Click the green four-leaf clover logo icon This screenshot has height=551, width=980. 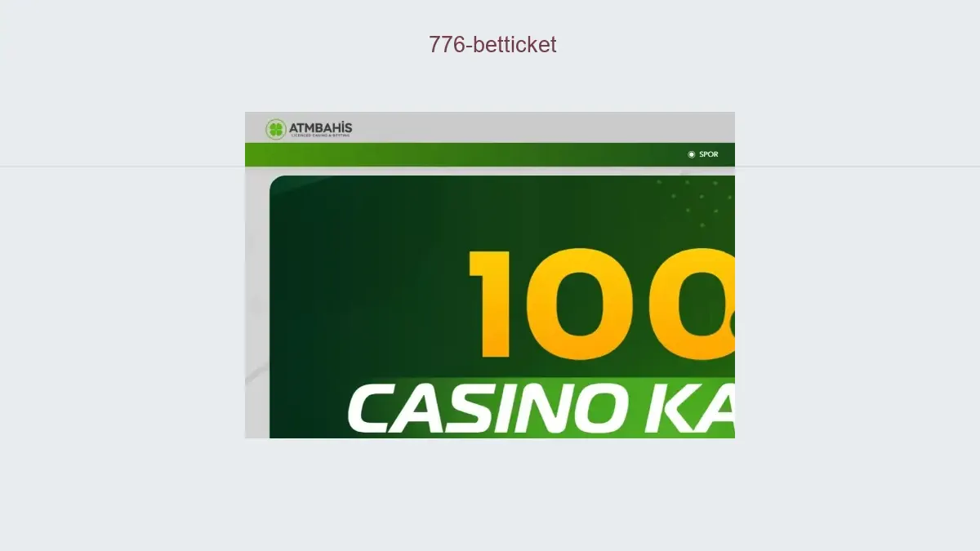point(276,129)
